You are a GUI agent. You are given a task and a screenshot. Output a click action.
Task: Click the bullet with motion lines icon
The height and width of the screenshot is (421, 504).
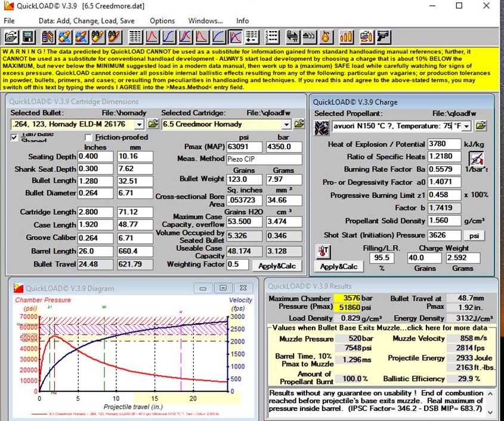(309, 36)
